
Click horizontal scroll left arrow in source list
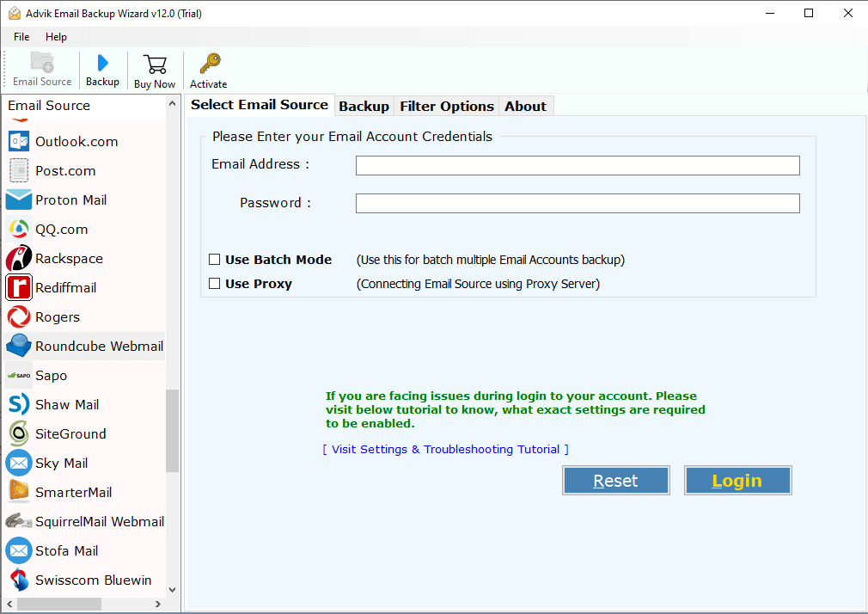pyautogui.click(x=9, y=604)
